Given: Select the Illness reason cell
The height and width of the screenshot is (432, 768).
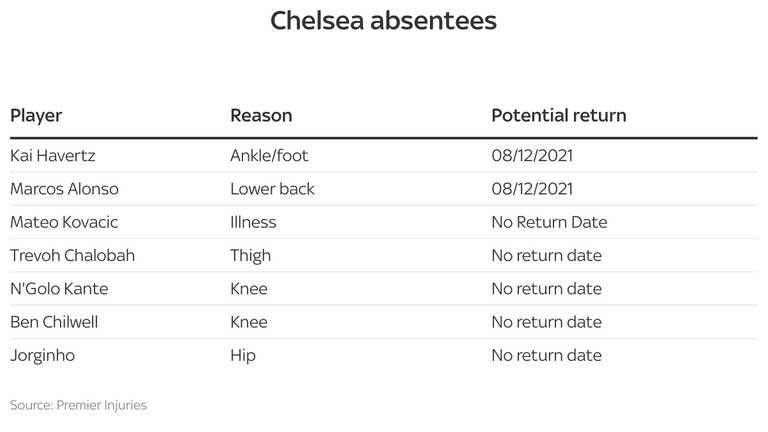Looking at the screenshot, I should (253, 222).
